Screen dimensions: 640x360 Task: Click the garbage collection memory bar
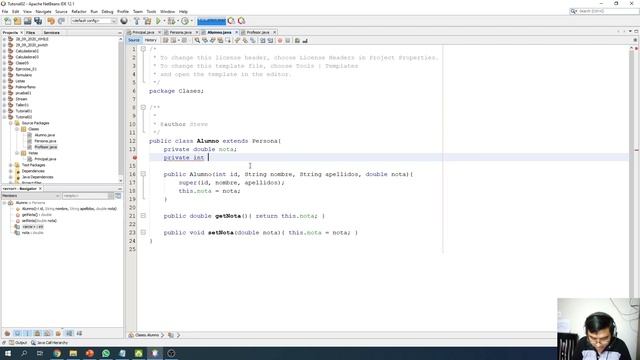tap(211, 21)
